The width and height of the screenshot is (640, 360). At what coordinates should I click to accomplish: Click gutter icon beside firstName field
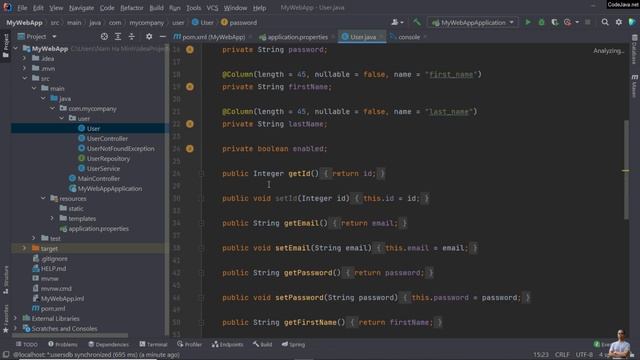click(x=190, y=87)
